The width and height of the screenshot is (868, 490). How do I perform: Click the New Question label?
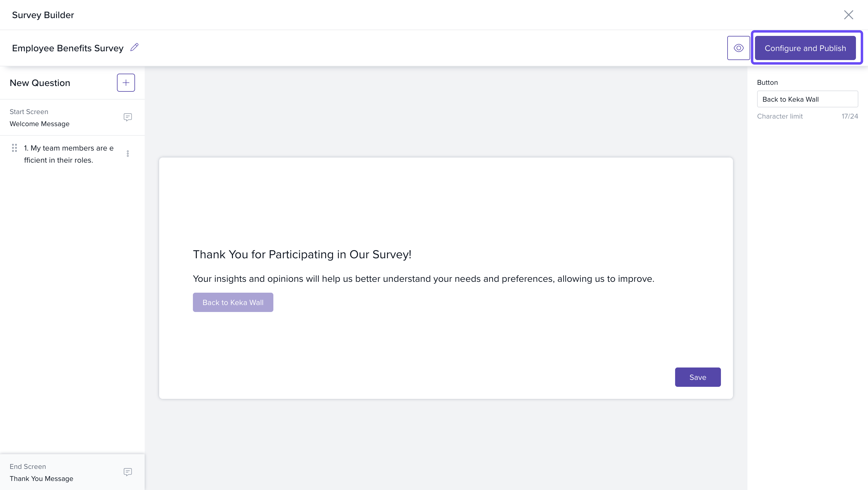[x=40, y=83]
